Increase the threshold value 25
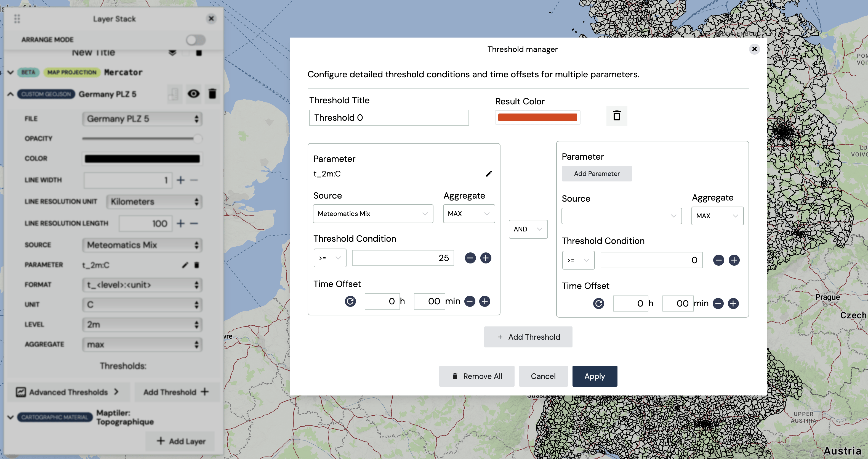The image size is (868, 459). [486, 258]
